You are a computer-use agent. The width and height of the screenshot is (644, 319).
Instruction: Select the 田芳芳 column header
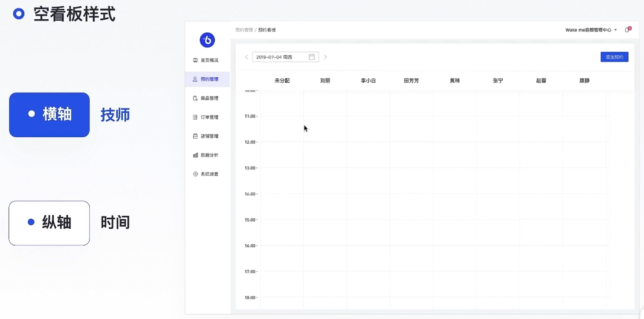point(411,80)
